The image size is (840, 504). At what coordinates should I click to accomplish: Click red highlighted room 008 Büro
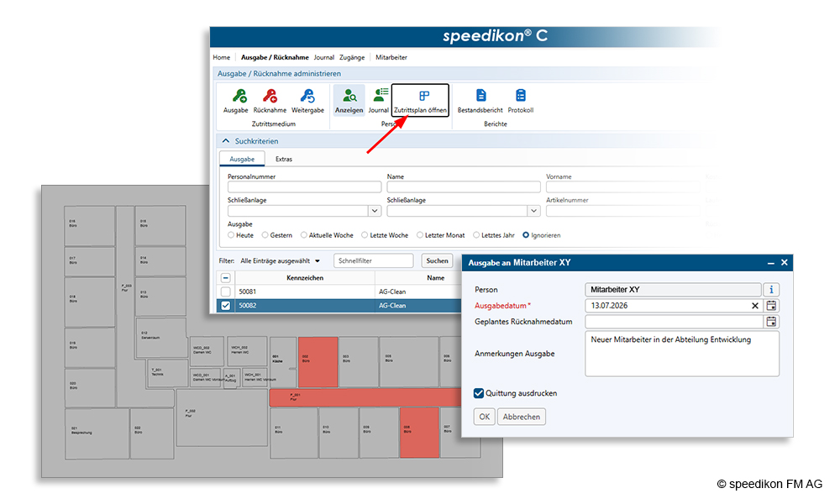[x=420, y=433]
